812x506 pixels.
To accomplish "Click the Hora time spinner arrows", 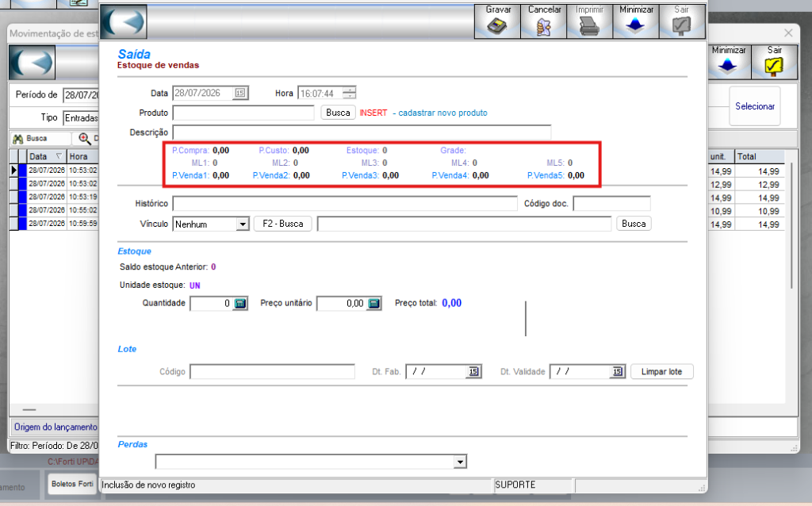I will click(x=350, y=94).
